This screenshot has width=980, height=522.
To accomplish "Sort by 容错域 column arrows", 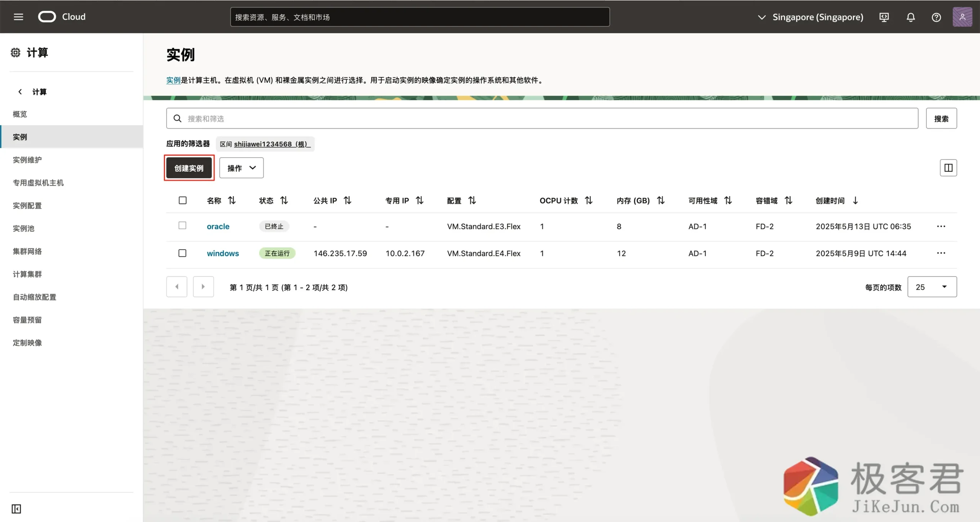I will click(x=788, y=200).
